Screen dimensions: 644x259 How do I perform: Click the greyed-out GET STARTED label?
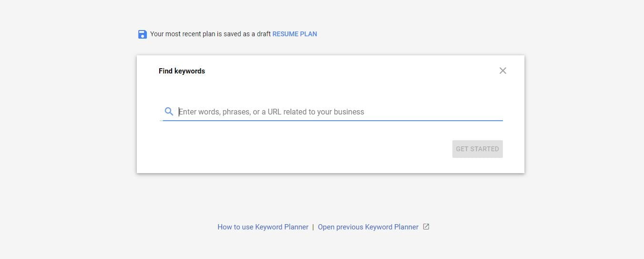(x=477, y=149)
